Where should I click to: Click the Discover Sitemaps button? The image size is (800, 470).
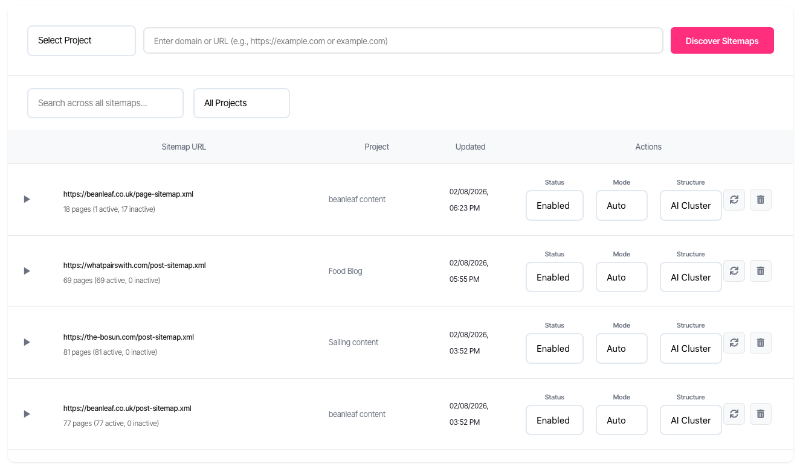coord(722,41)
